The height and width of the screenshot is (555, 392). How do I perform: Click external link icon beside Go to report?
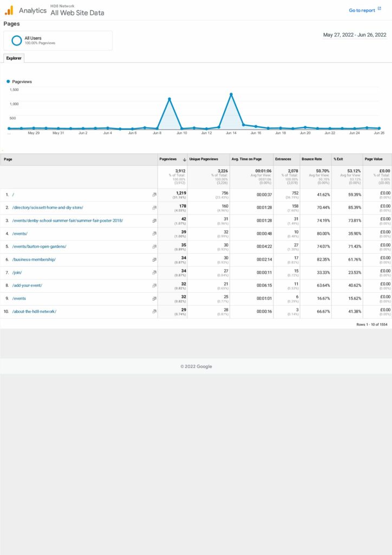380,9
